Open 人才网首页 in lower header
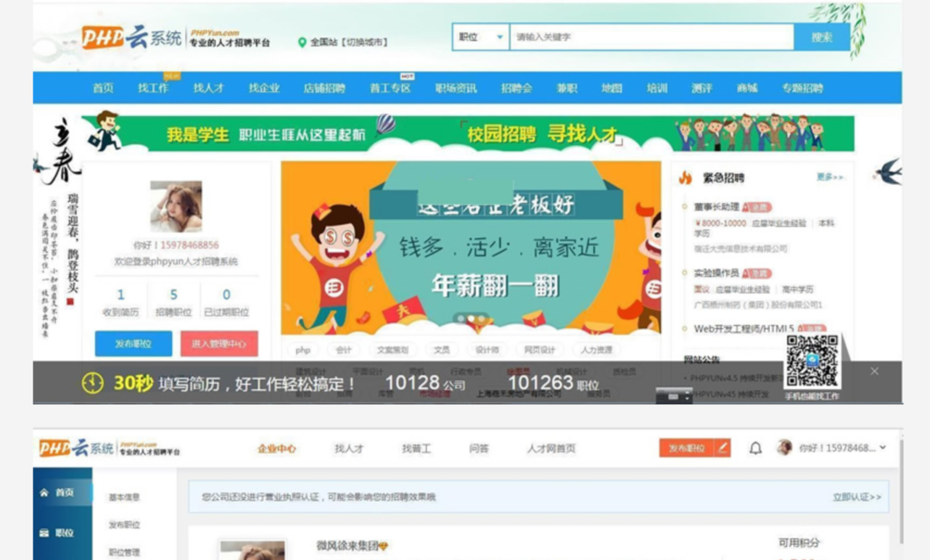Image resolution: width=930 pixels, height=560 pixels. coord(551,448)
